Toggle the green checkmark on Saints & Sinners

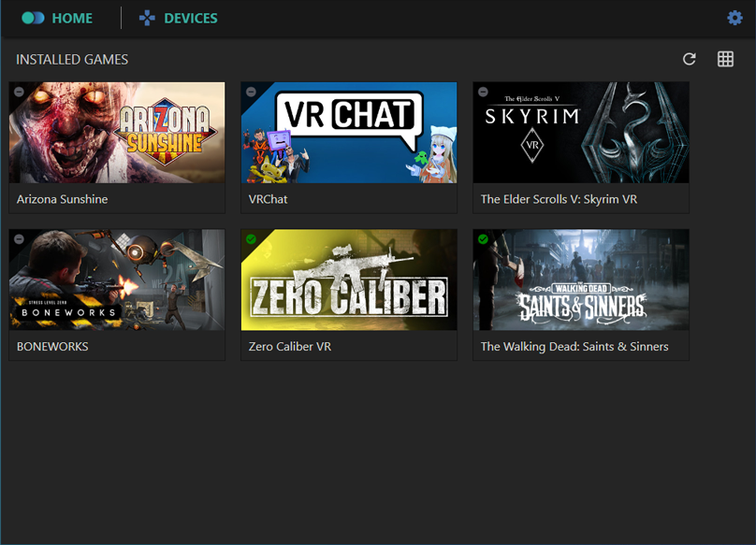coord(483,239)
